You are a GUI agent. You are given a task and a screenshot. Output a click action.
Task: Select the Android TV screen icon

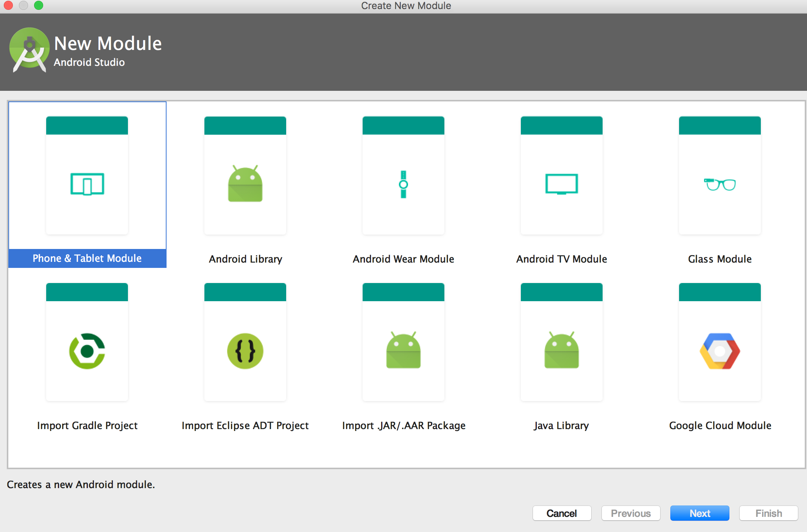coord(562,184)
